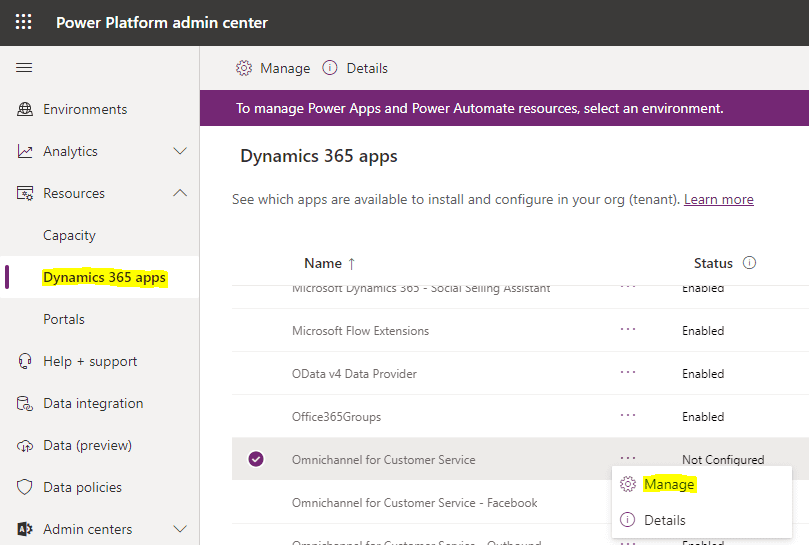
Task: Choose Manage from the context menu
Action: coord(669,484)
